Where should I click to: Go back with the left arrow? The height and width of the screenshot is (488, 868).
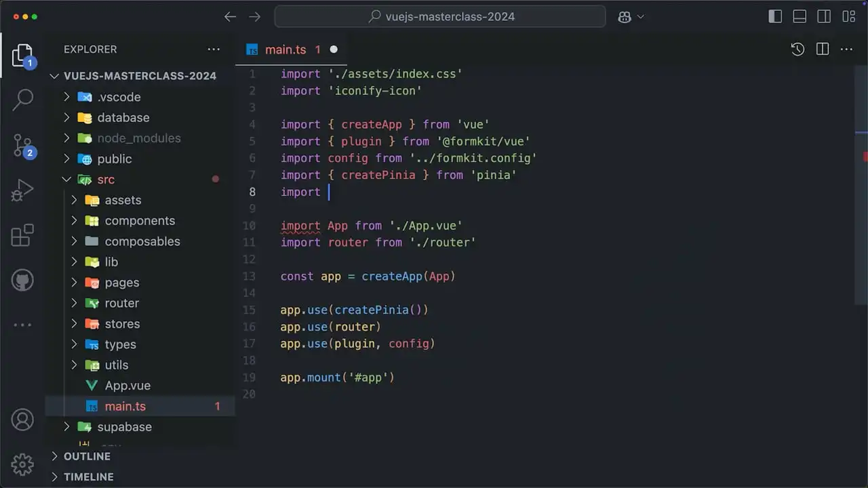[231, 17]
